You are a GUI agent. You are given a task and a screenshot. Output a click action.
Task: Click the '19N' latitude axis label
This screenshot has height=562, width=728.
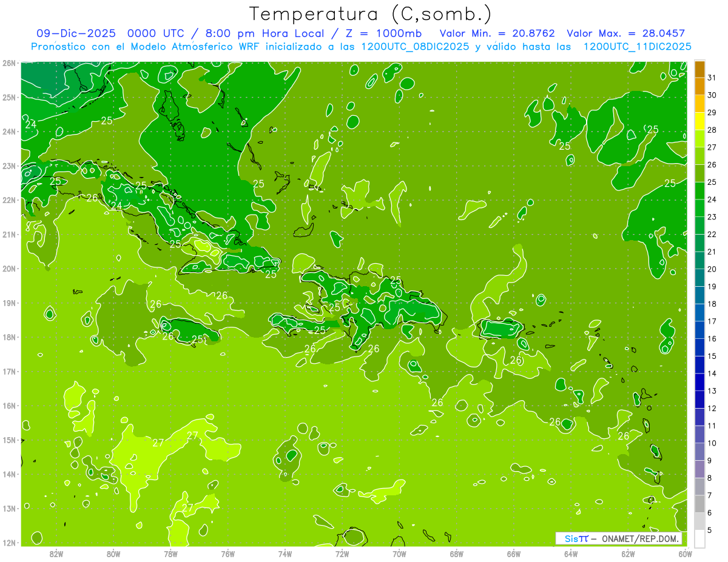(8, 303)
